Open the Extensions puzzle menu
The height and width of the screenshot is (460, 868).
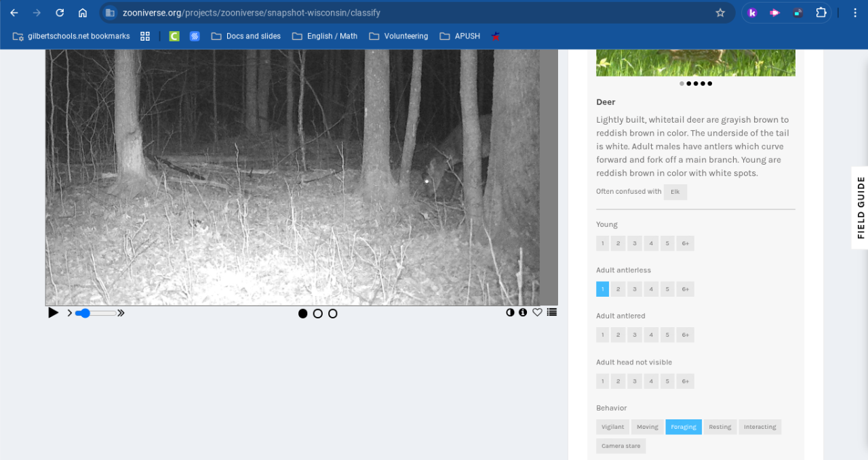(821, 13)
